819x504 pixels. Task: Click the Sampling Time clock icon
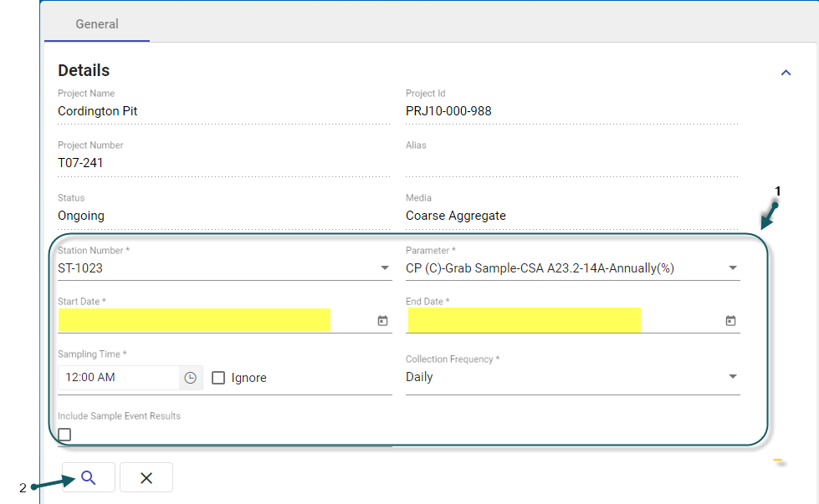tap(191, 378)
